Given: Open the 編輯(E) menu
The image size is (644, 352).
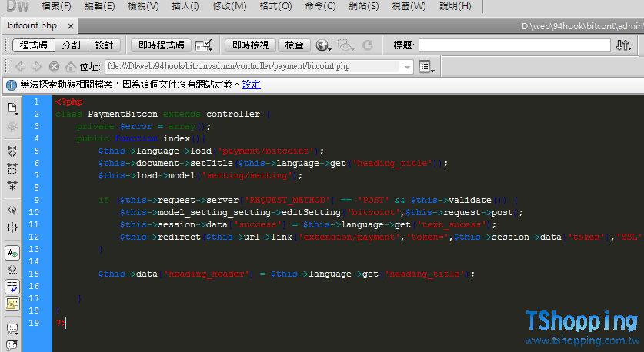Looking at the screenshot, I should pos(100,6).
